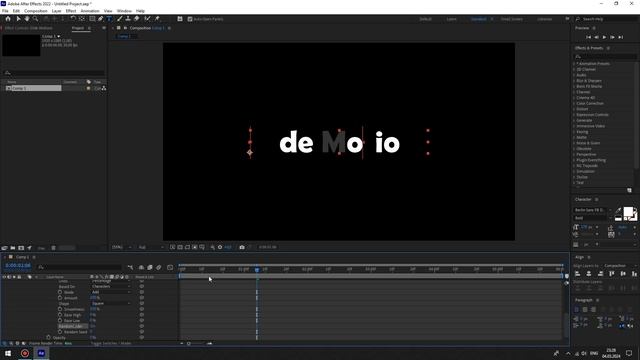640x360 pixels.
Task: Open the Effect menu
Action: (71, 11)
